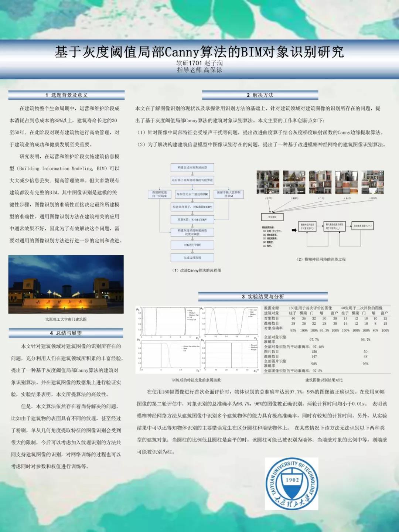Open section header 2 解决方法
This screenshot has height=532, width=399.
(x=260, y=95)
